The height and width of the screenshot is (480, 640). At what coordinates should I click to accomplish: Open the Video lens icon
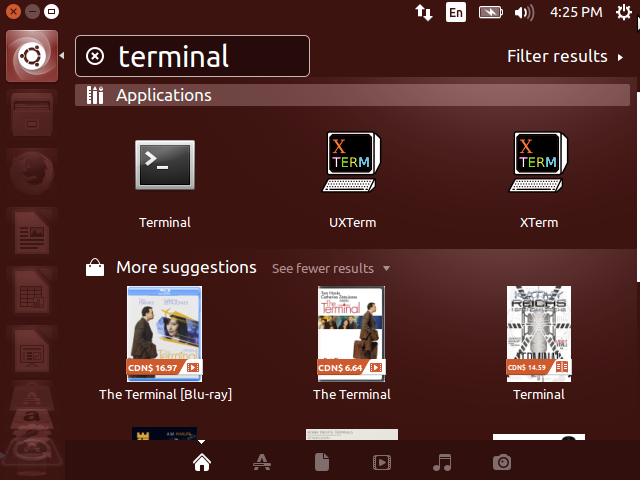click(382, 462)
